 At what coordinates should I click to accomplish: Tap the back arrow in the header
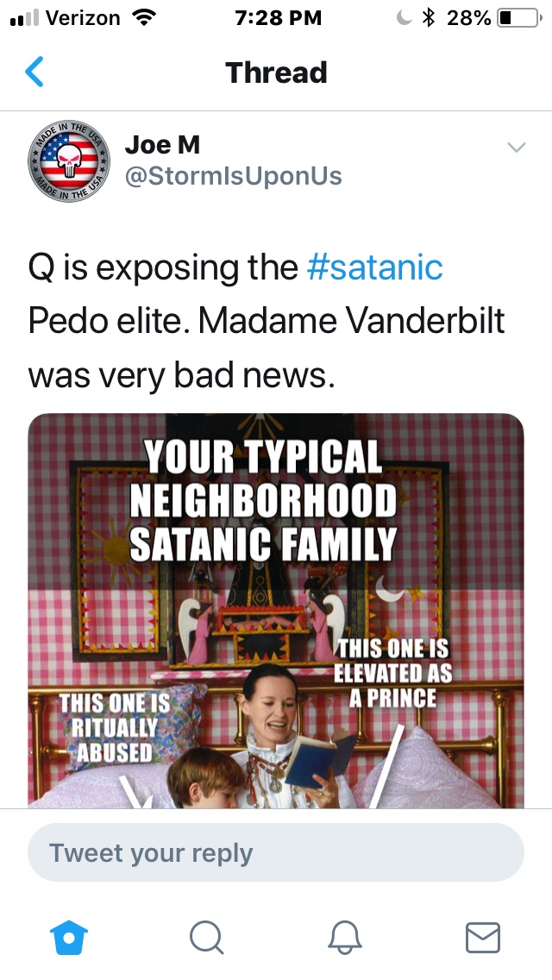click(34, 72)
